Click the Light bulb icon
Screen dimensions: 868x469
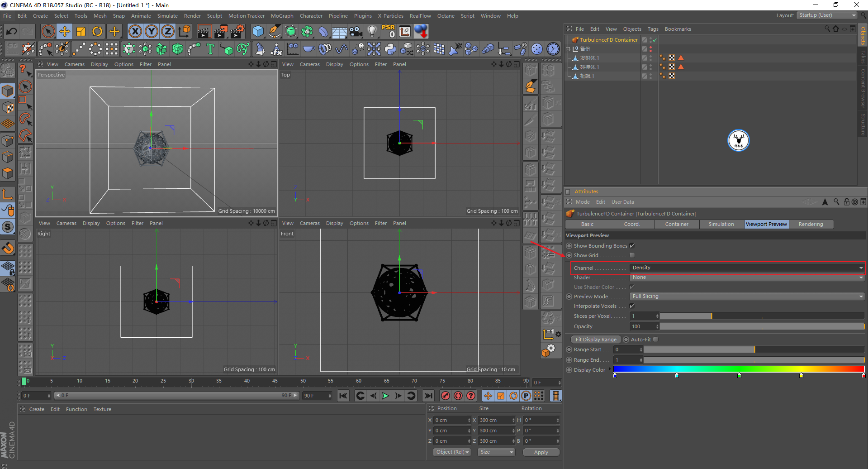point(372,31)
